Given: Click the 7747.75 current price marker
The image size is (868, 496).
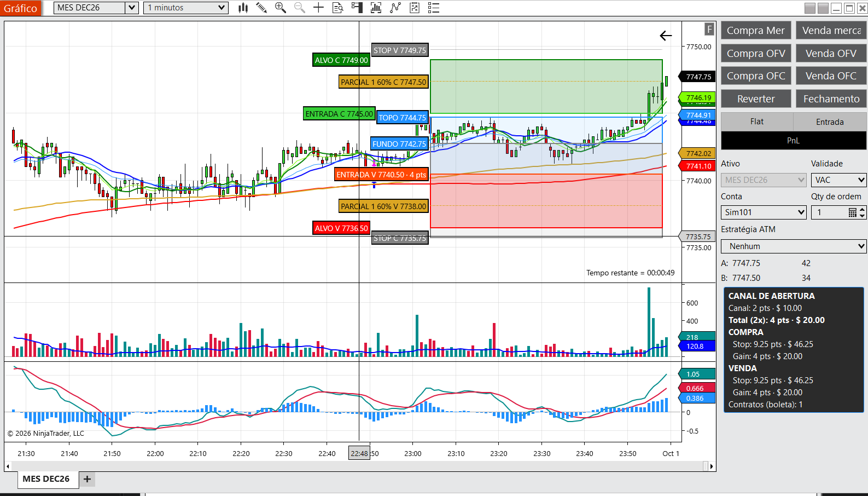Looking at the screenshot, I should pos(697,77).
